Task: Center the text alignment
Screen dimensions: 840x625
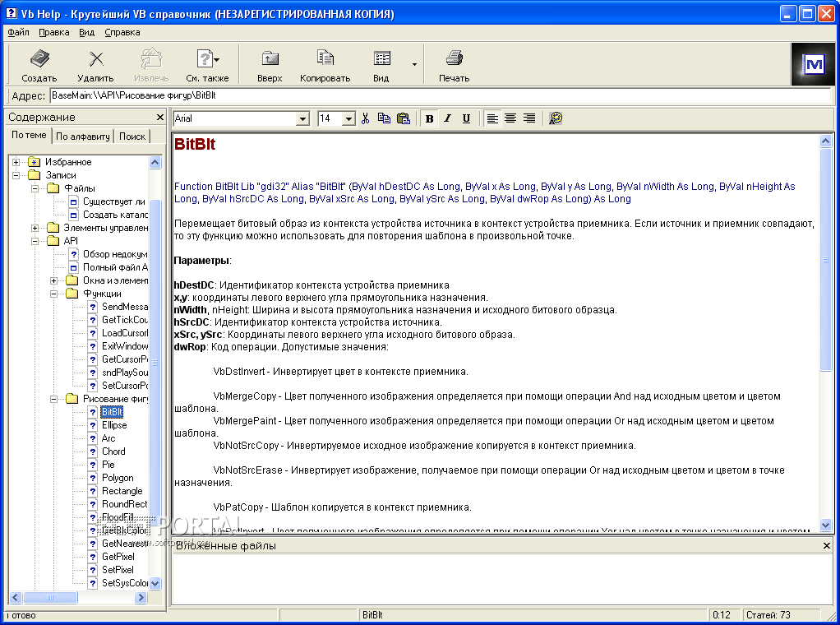Action: (x=510, y=118)
